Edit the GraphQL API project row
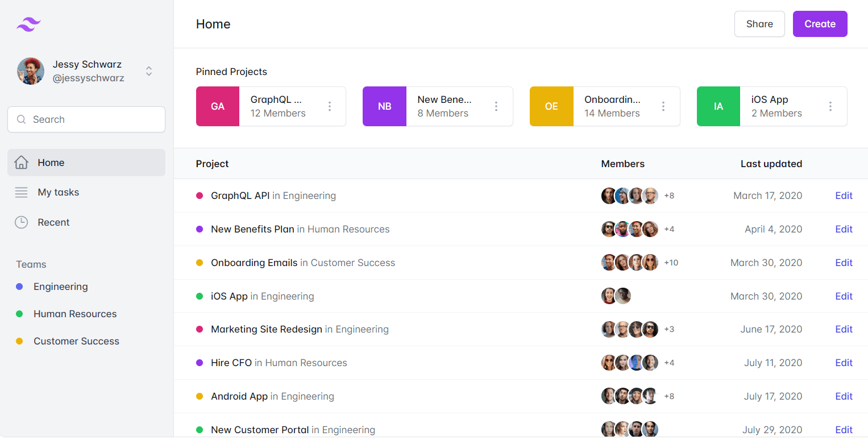868x444 pixels. [844, 196]
